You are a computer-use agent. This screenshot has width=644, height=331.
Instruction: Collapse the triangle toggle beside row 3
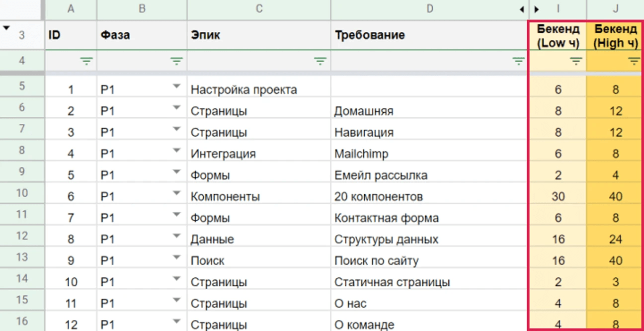tap(6, 28)
